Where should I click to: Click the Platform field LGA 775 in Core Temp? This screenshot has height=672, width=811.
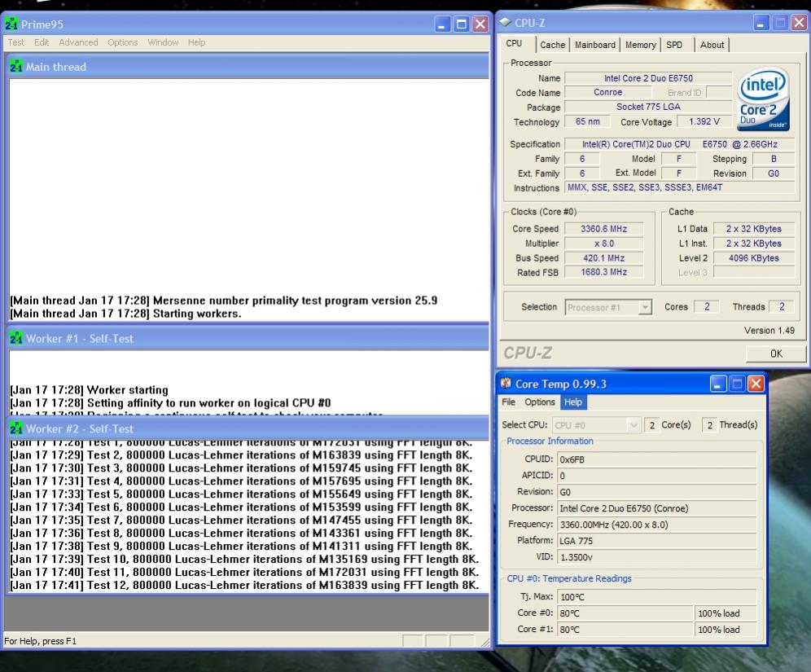pos(656,541)
